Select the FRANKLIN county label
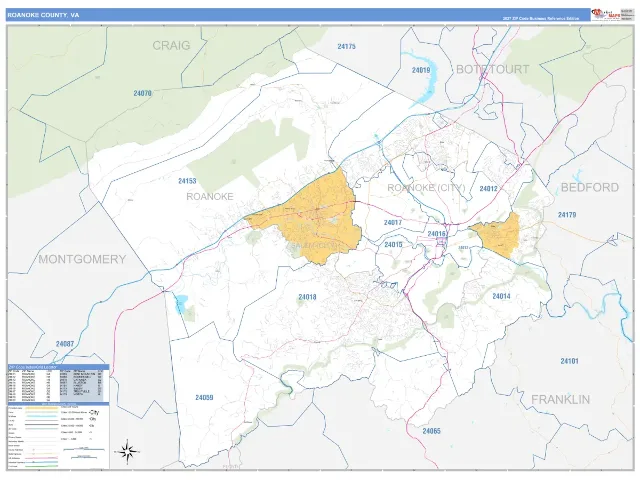Screen dimensions: 640x480 [x=560, y=400]
